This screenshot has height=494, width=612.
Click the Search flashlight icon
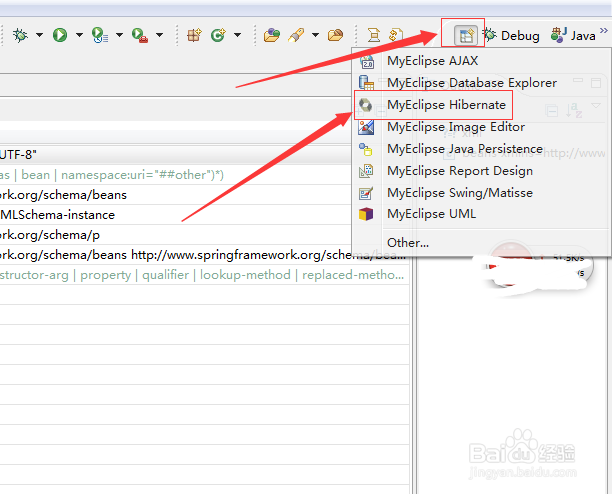click(296, 35)
